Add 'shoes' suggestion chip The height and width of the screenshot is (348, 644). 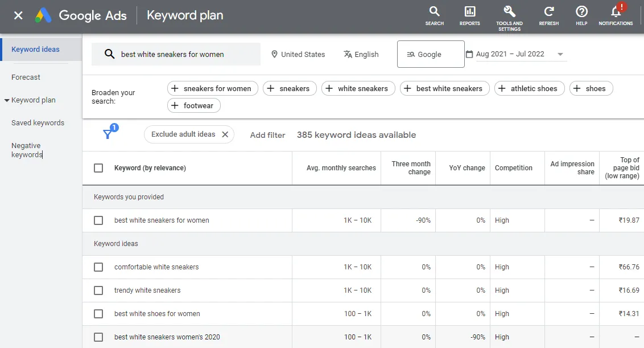click(x=591, y=88)
